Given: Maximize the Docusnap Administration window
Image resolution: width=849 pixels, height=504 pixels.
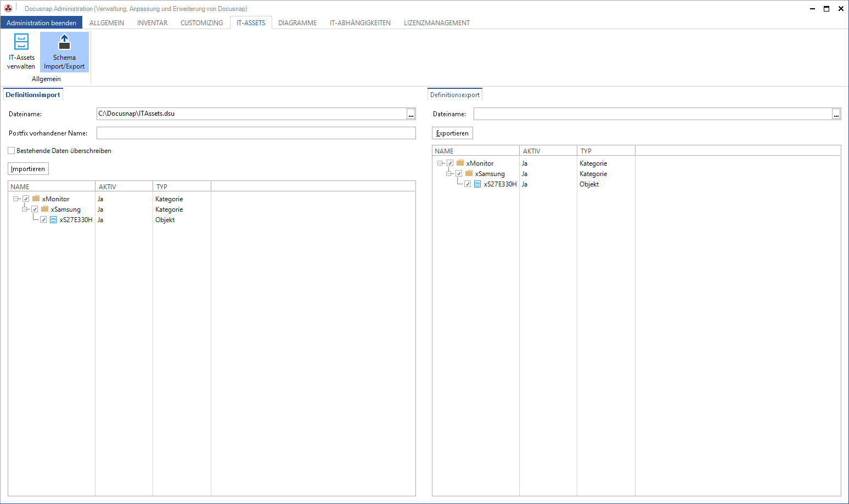Looking at the screenshot, I should point(826,8).
